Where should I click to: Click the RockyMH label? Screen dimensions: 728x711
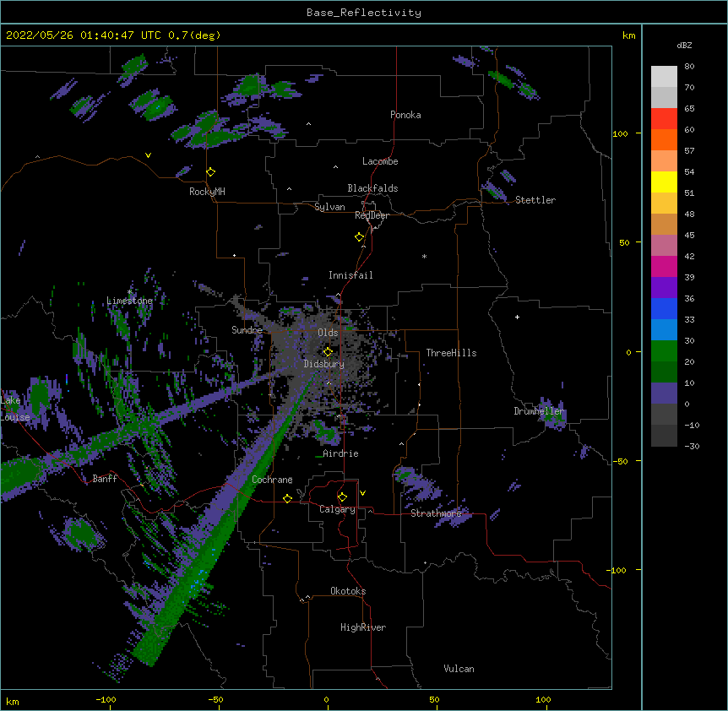click(207, 192)
